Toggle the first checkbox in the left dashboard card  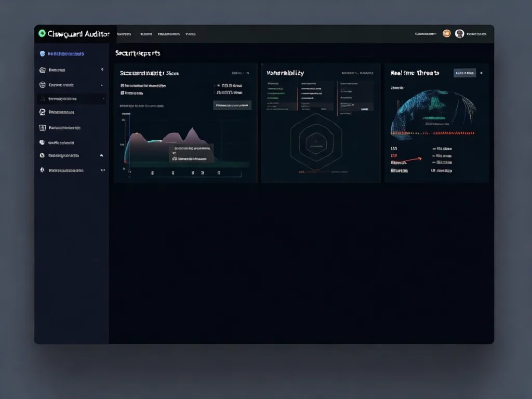tap(122, 85)
